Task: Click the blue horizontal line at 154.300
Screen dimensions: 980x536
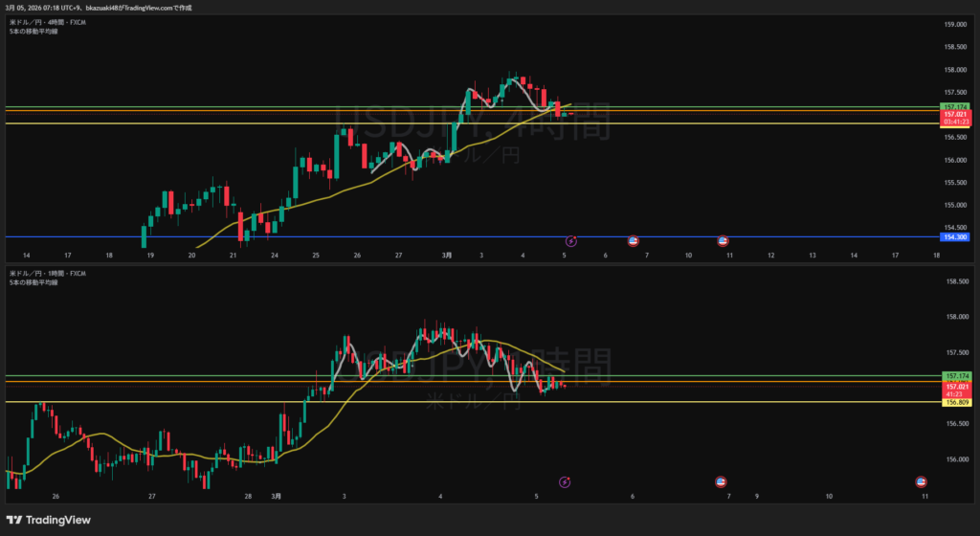Action: pyautogui.click(x=383, y=236)
